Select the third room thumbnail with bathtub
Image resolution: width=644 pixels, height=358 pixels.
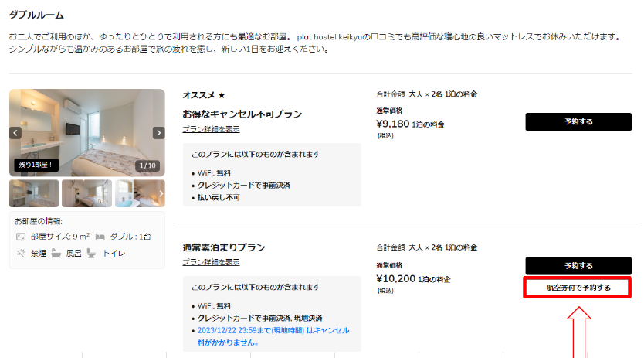pos(140,193)
